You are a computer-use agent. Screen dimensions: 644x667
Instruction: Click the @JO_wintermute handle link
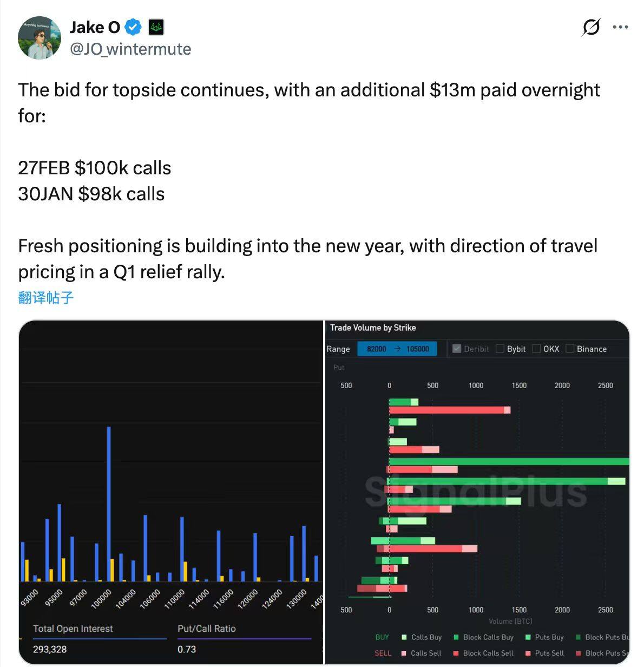(x=130, y=49)
